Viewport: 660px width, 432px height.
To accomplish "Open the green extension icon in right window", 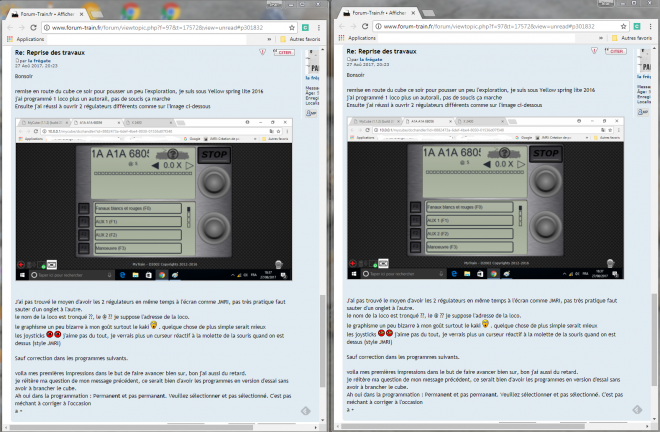I will click(637, 27).
